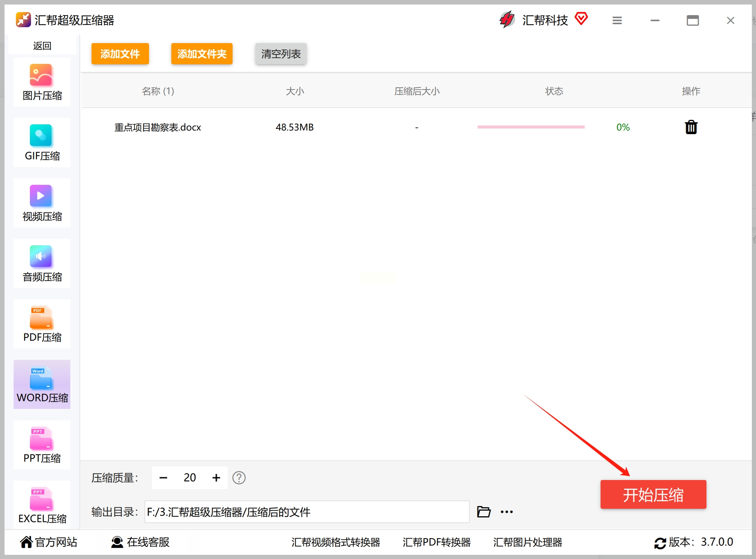Open the 图片压缩 image compression tool
The height and width of the screenshot is (559, 756).
click(x=42, y=82)
